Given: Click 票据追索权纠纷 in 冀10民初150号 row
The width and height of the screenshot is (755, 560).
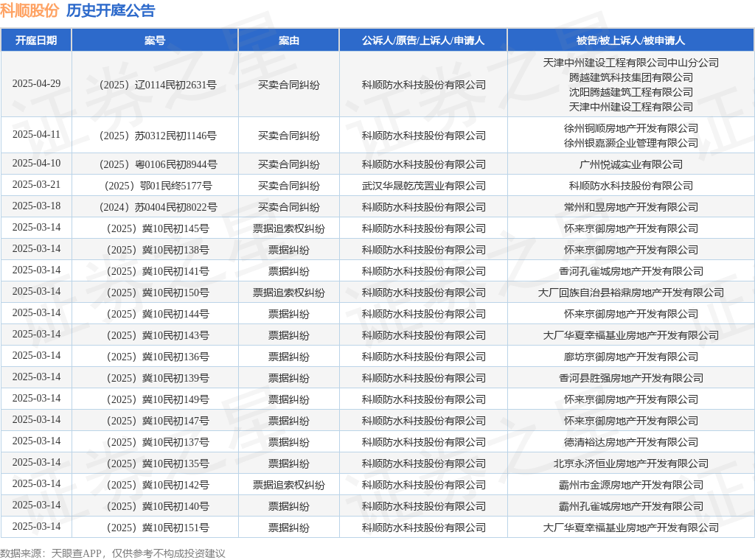Looking at the screenshot, I should (x=289, y=293).
